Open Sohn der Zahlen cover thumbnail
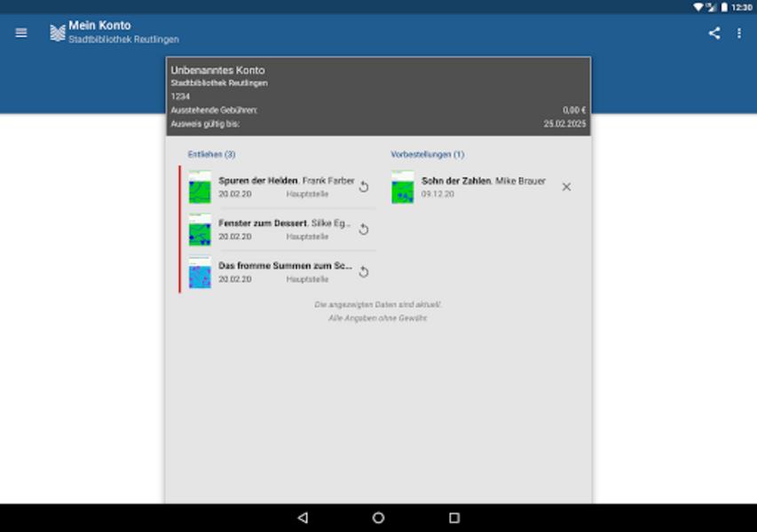This screenshot has height=532, width=757. tap(403, 187)
